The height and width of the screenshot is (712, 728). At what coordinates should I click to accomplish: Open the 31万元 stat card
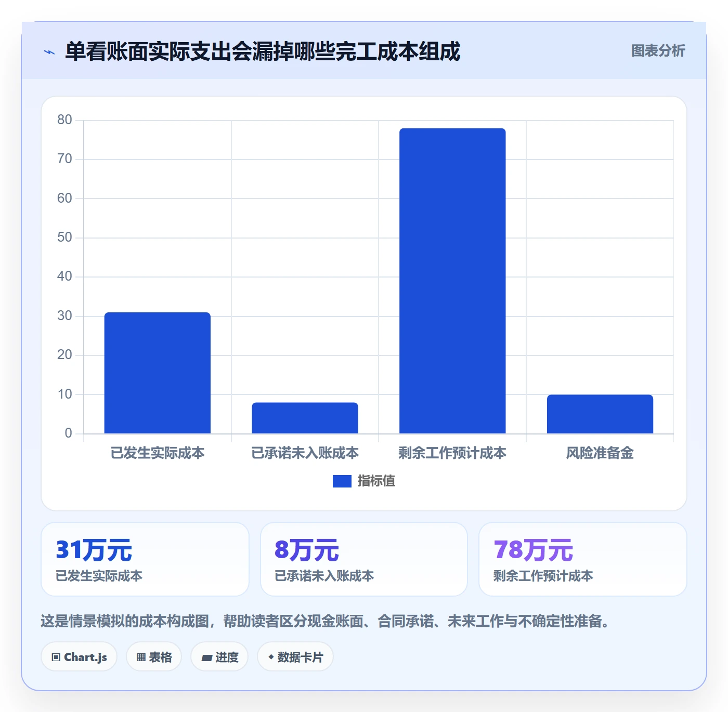[145, 559]
